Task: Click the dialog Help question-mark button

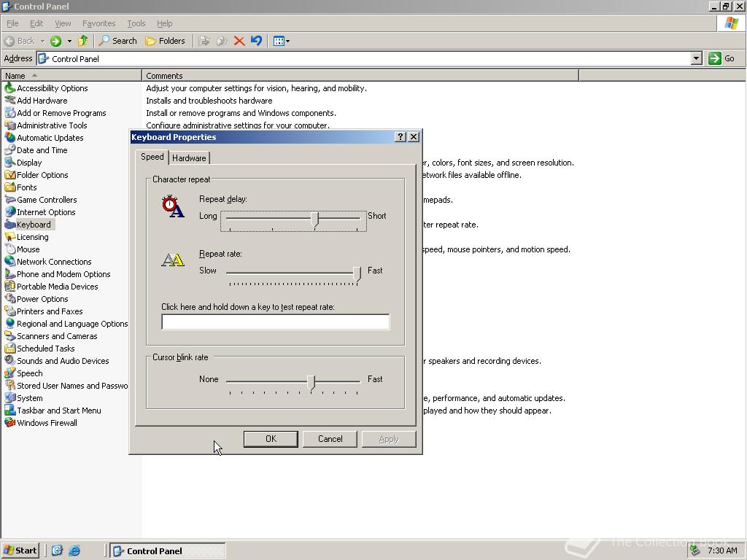Action: point(400,137)
